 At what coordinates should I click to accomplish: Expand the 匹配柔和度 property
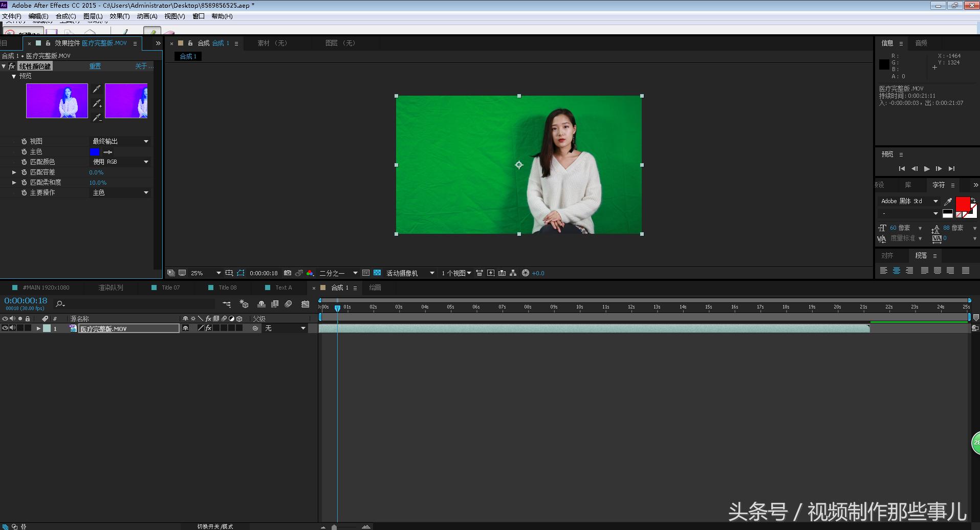pos(14,183)
